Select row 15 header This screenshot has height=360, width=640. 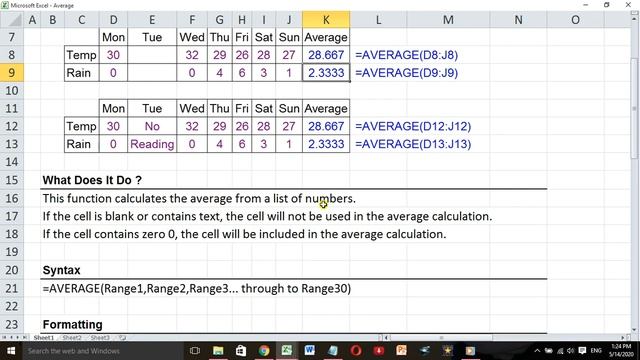(11, 180)
